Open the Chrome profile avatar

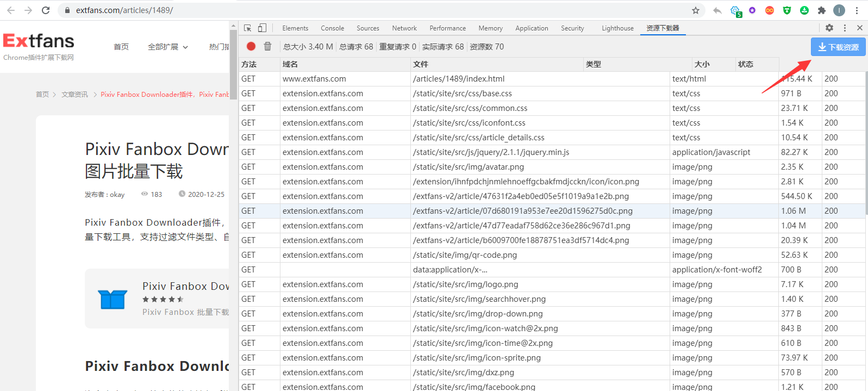tap(839, 10)
